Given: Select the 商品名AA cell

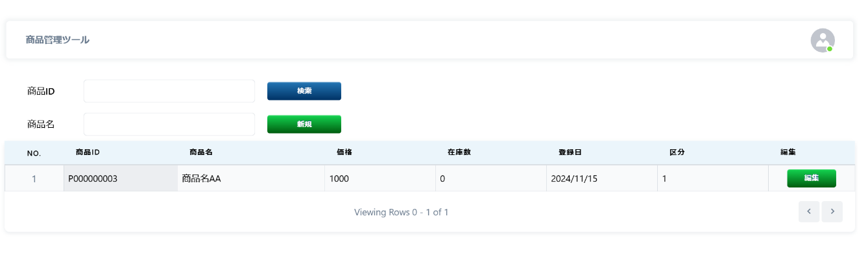Looking at the screenshot, I should point(251,178).
